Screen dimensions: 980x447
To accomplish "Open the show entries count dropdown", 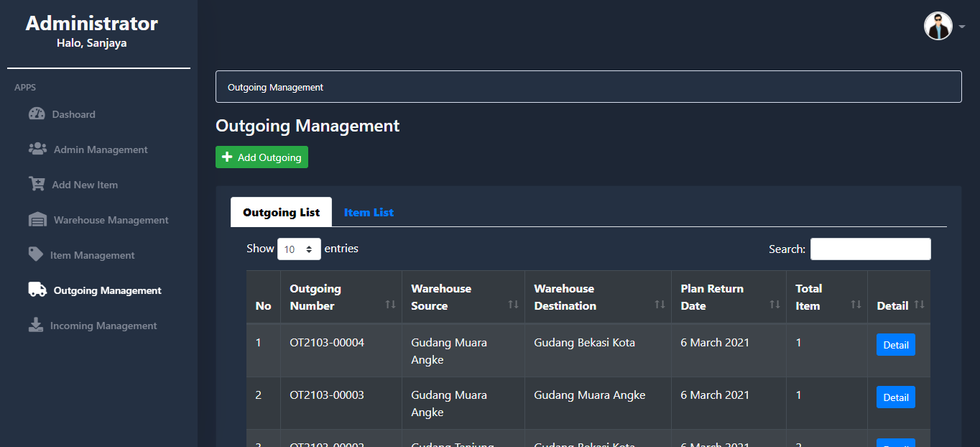I will (x=299, y=249).
